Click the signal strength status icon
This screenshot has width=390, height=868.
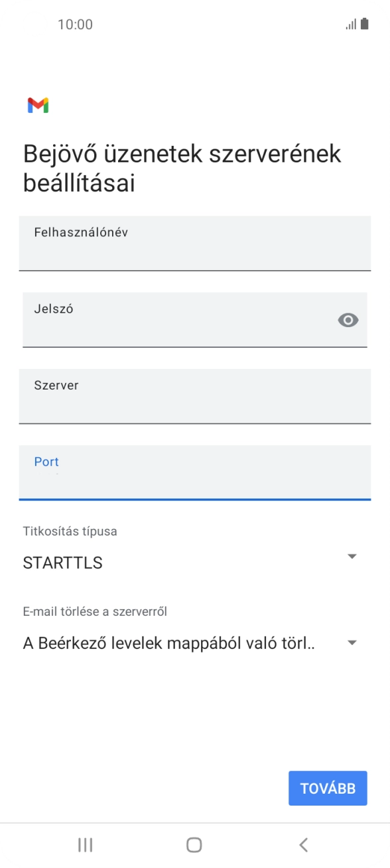click(x=350, y=24)
